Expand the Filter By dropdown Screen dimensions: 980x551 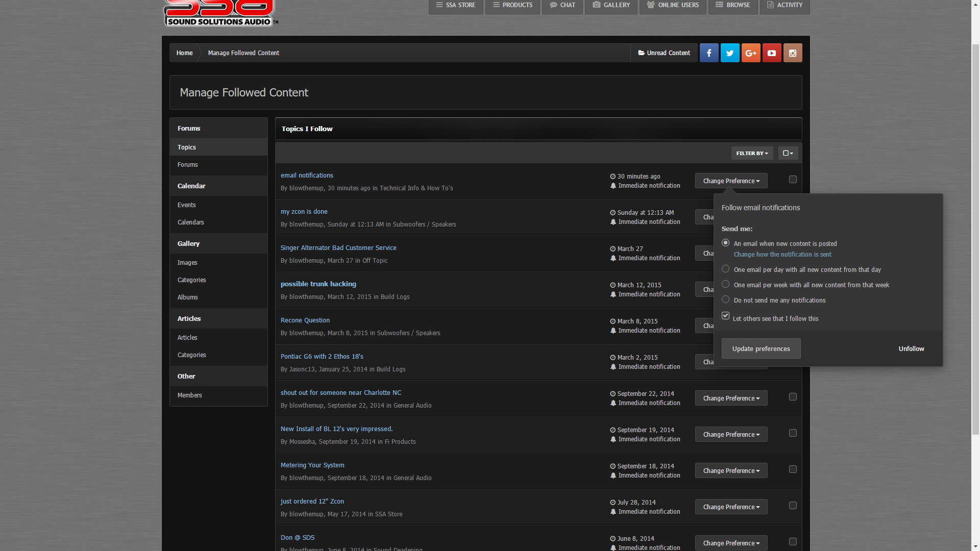click(x=752, y=153)
